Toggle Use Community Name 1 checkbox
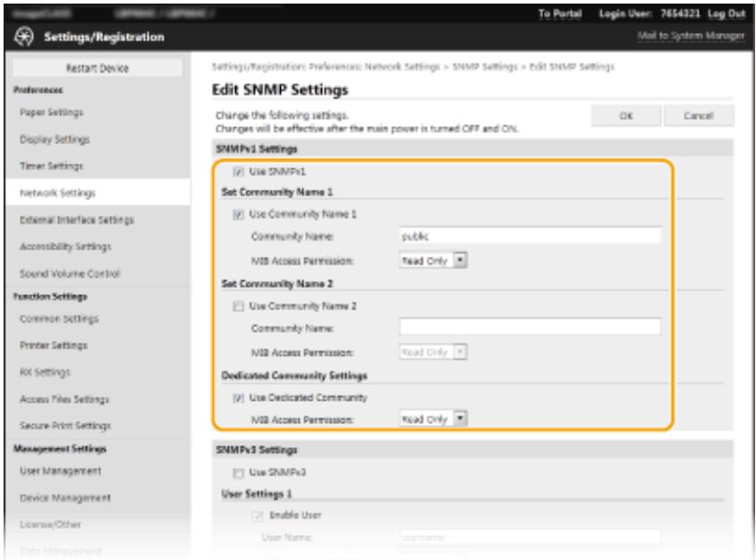Image resolution: width=756 pixels, height=560 pixels. tap(238, 215)
